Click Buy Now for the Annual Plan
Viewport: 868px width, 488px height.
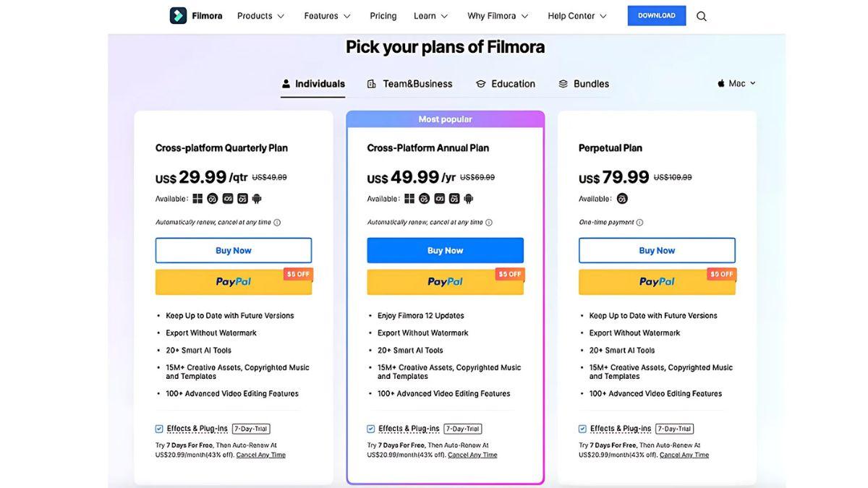click(446, 250)
